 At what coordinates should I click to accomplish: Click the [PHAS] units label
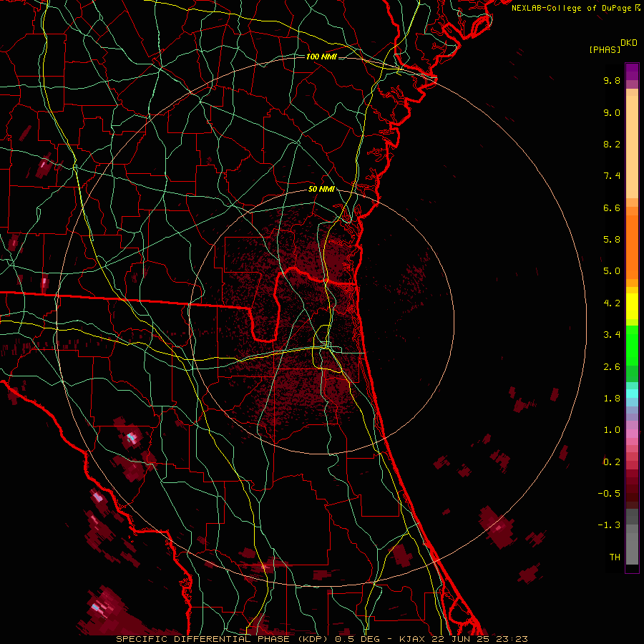(605, 49)
